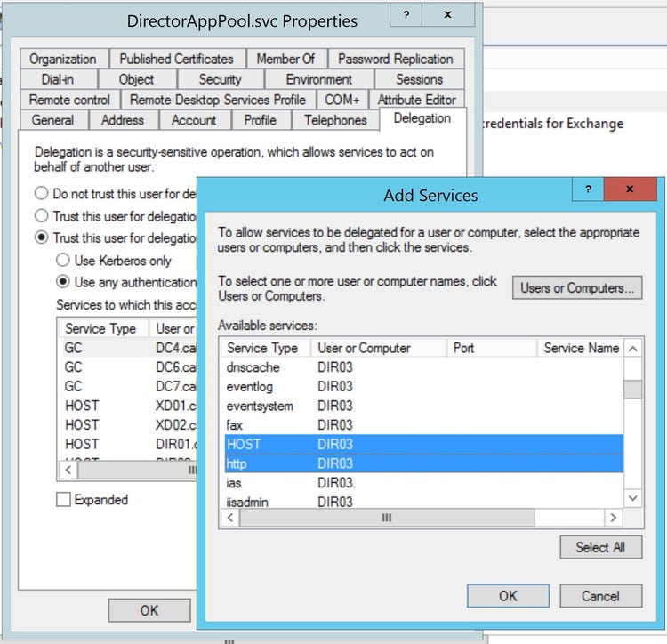Viewport: 667px width, 644px height.
Task: Select the dnscache service row
Action: 423,367
